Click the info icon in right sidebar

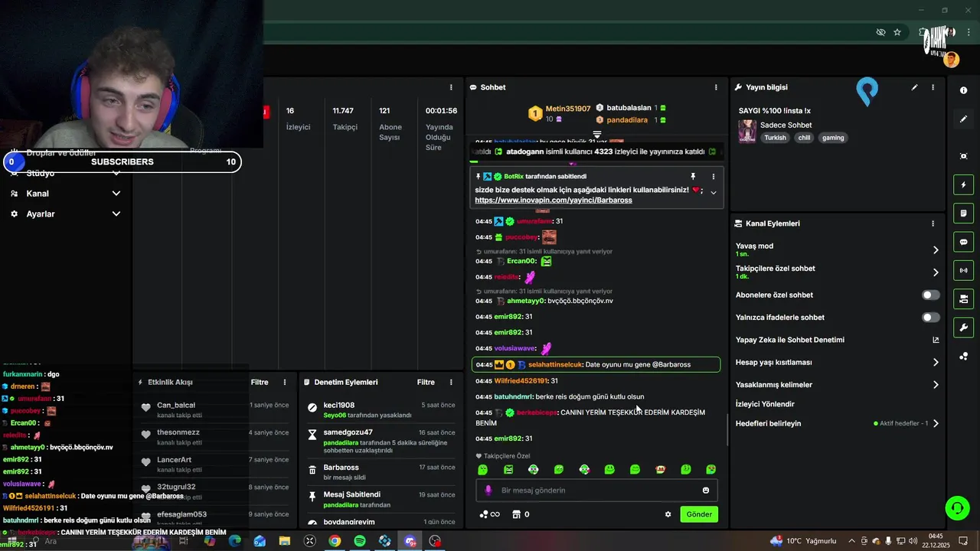tap(963, 90)
